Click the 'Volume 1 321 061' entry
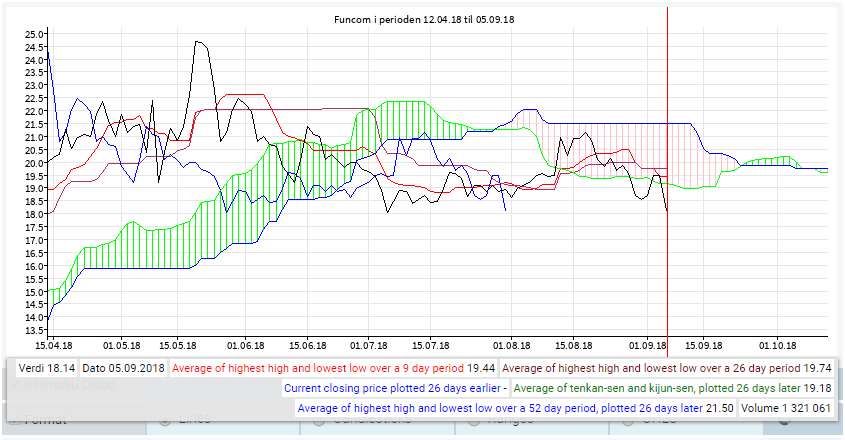Screen dimensions: 845x440 pyautogui.click(x=786, y=408)
